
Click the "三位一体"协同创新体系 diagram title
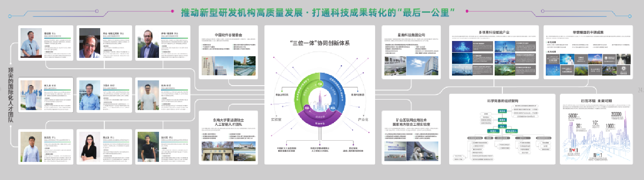[320, 43]
